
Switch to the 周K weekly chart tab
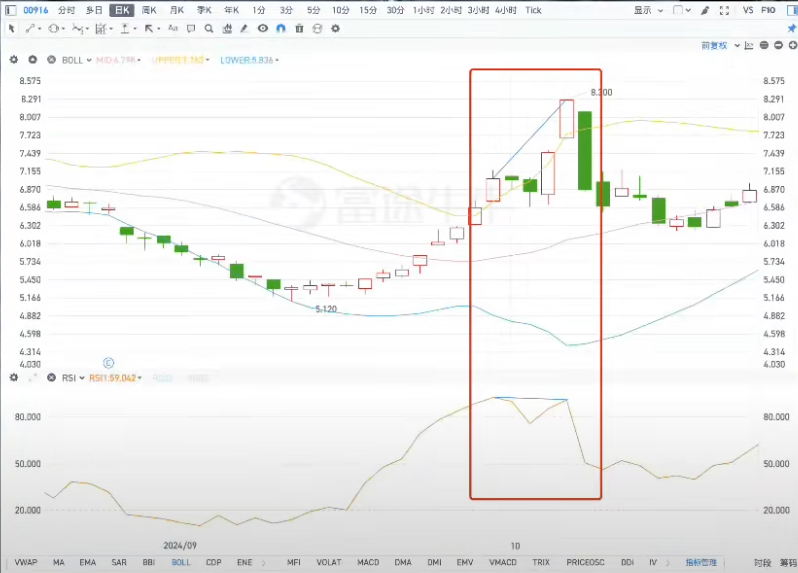148,10
